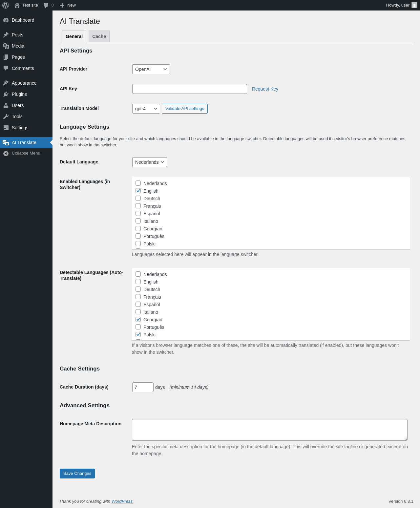Click the Pages icon in sidebar

(6, 57)
